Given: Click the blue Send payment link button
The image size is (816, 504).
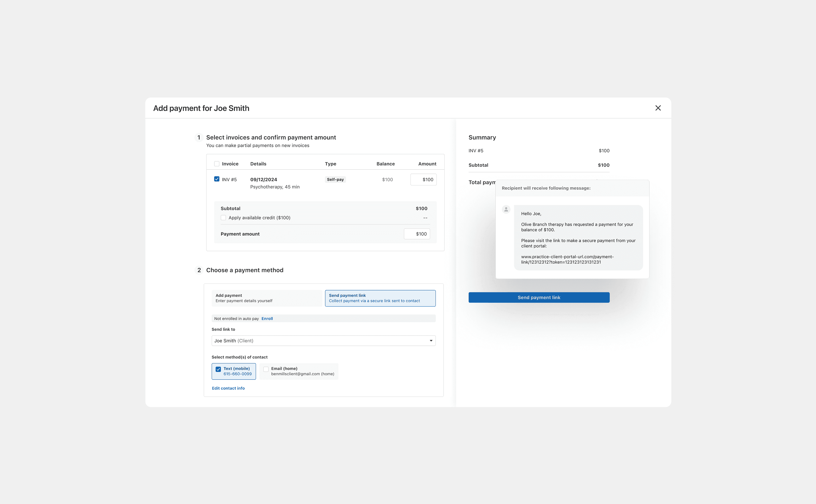Looking at the screenshot, I should (539, 297).
